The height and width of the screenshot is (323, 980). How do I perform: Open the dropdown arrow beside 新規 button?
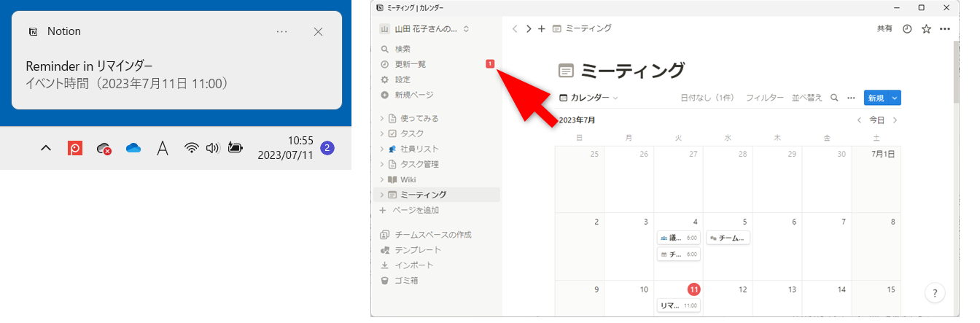[895, 98]
